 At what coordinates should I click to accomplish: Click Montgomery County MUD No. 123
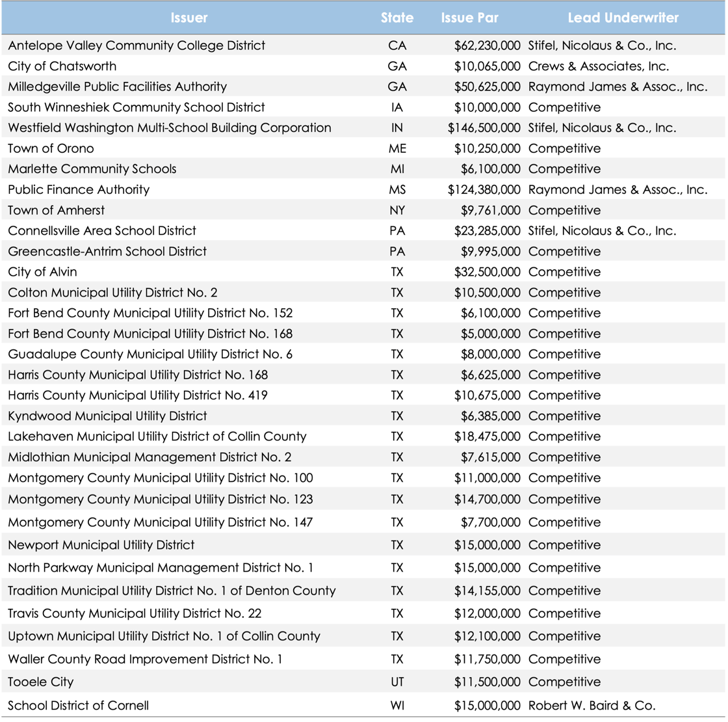(161, 499)
